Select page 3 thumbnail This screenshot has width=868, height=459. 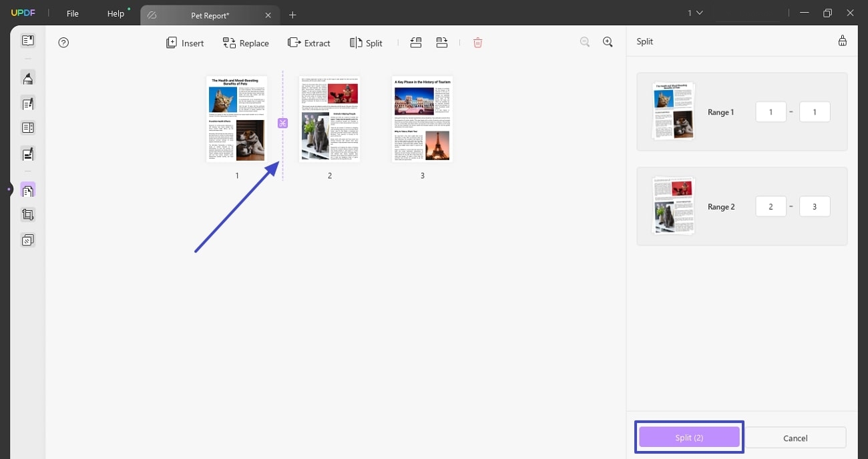[422, 119]
